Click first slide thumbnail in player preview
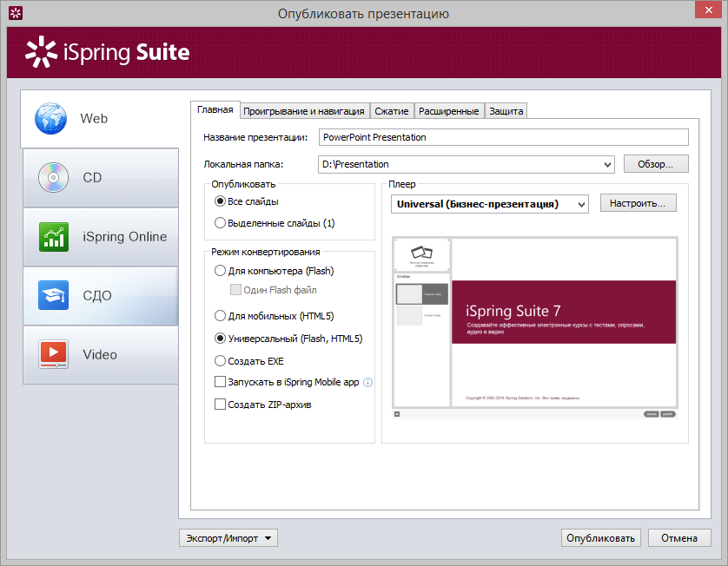This screenshot has width=728, height=566. pos(421,294)
